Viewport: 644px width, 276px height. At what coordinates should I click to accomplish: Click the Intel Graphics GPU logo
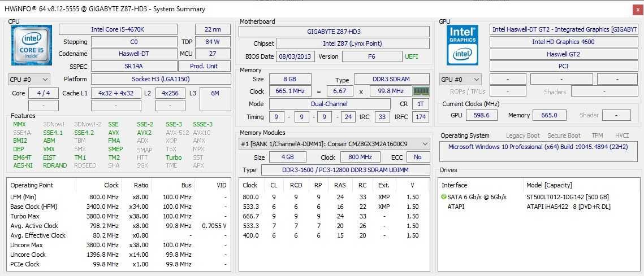463,45
